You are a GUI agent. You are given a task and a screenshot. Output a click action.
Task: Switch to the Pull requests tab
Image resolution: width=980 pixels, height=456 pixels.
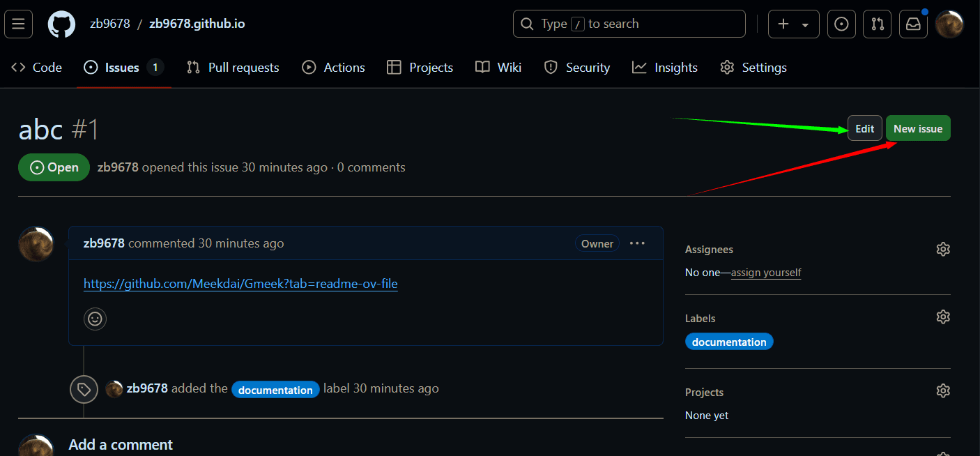click(233, 68)
